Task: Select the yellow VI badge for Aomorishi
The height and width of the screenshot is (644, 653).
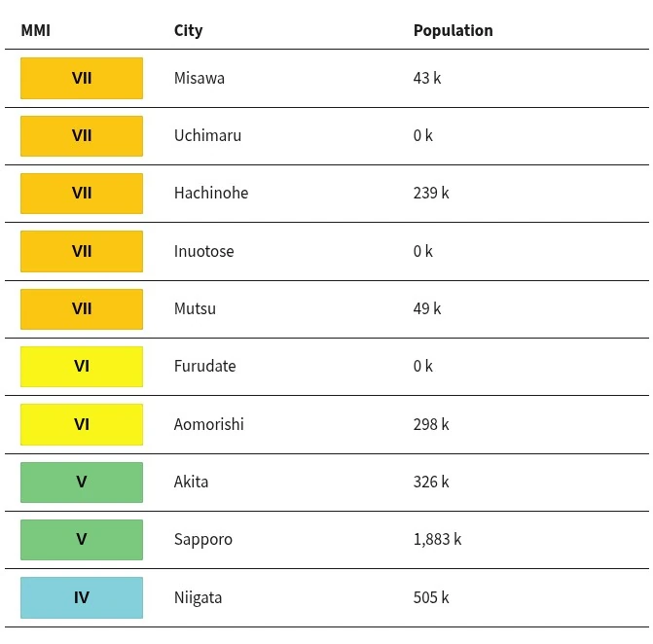Action: point(82,424)
